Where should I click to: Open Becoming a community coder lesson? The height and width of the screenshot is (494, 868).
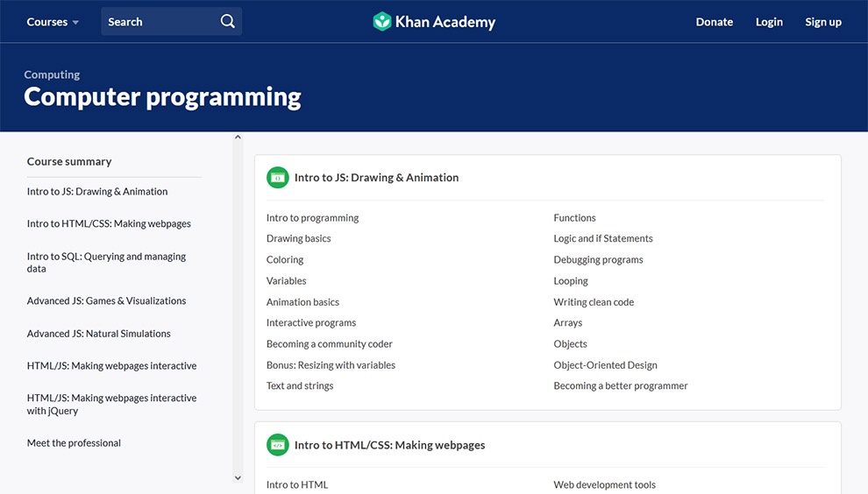[x=330, y=344]
